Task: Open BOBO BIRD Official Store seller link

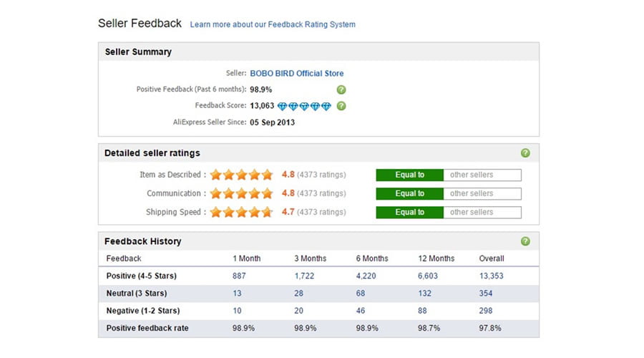Action: pos(296,73)
